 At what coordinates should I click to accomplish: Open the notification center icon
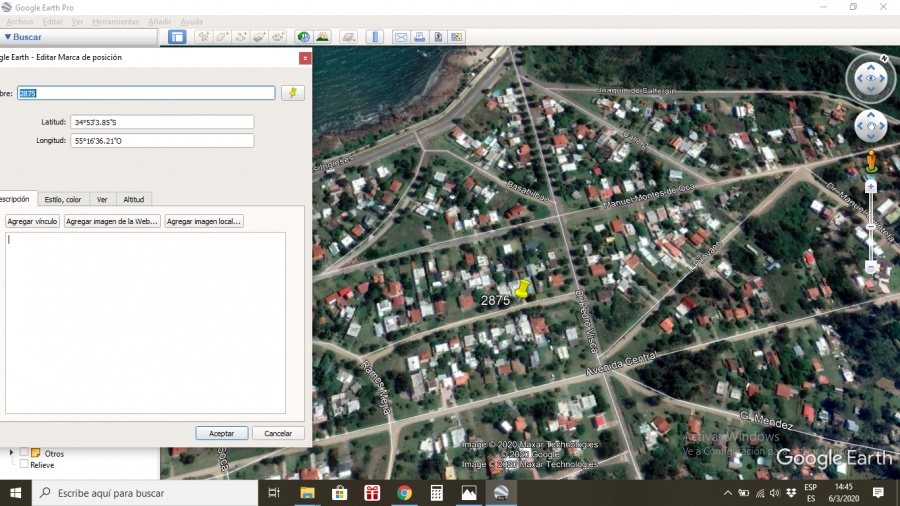pos(878,493)
